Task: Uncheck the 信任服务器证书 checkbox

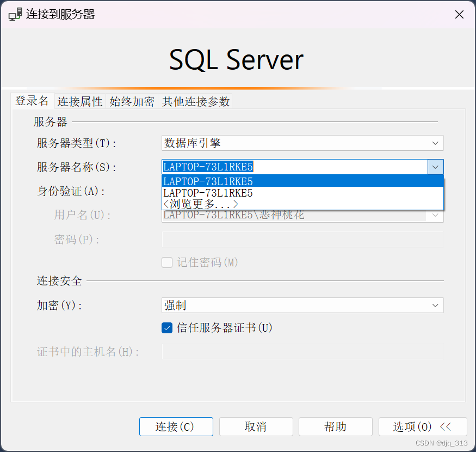Action: coord(168,328)
